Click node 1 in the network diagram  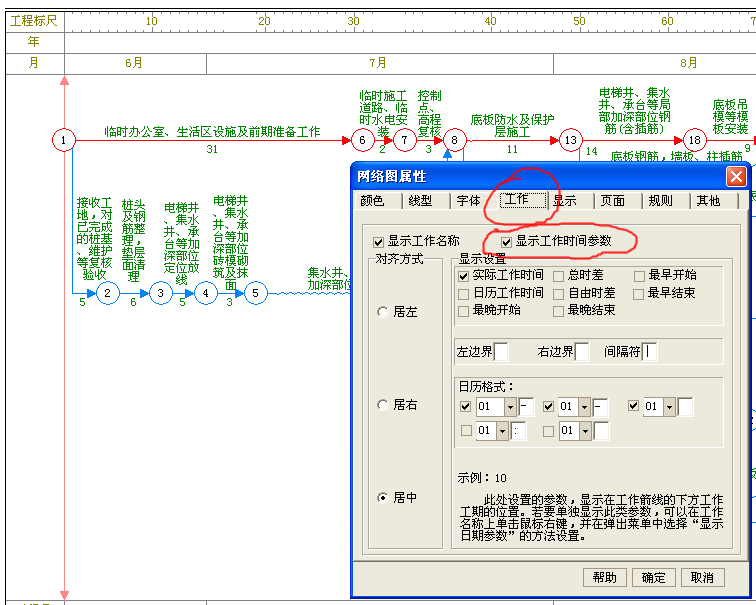tap(64, 141)
